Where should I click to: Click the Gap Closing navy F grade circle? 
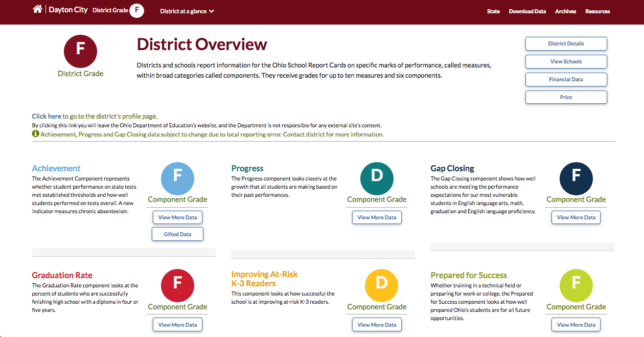click(x=576, y=178)
